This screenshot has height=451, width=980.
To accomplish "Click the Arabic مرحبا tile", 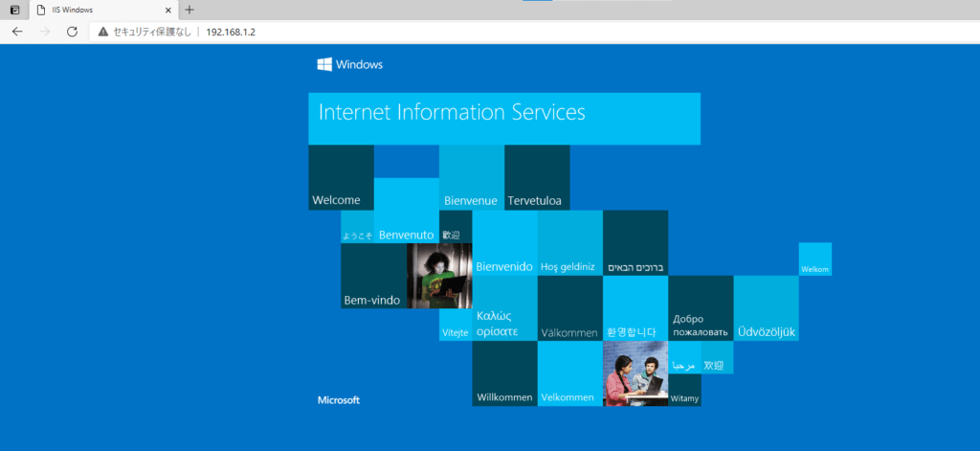I will [684, 358].
